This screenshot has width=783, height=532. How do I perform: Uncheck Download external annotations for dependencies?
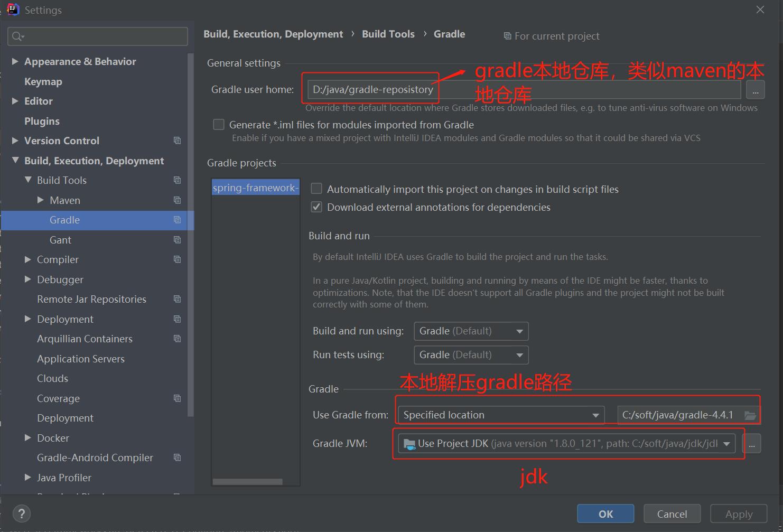(316, 207)
